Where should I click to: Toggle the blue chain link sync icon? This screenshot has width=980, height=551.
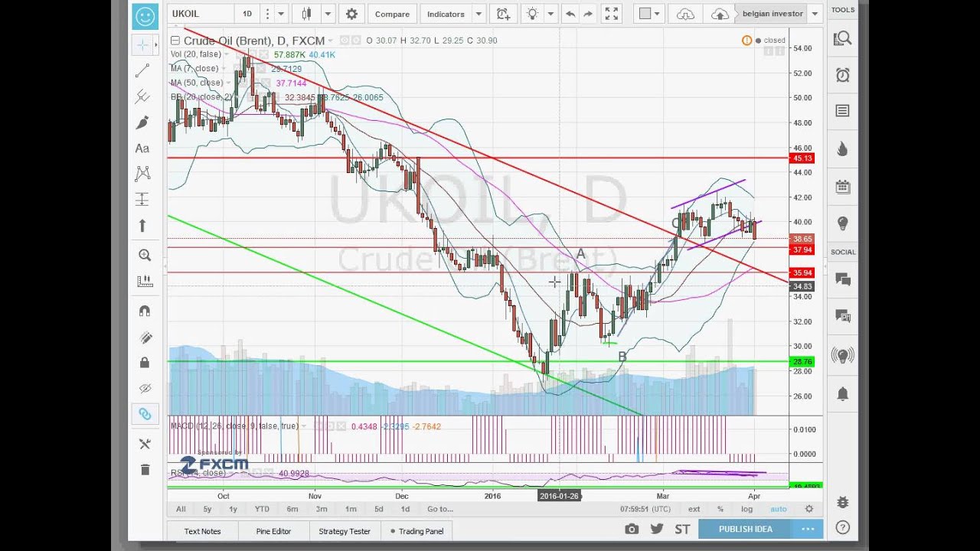click(x=144, y=414)
